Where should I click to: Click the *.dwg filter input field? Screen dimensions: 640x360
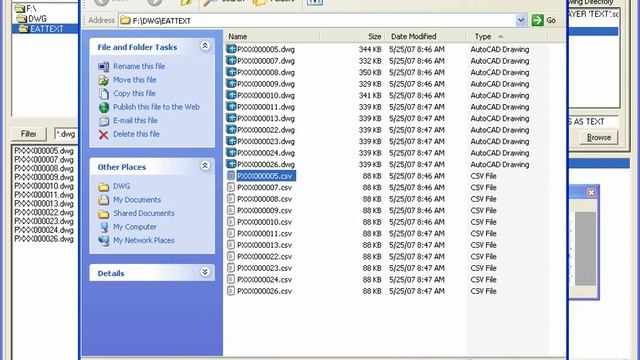(66, 134)
